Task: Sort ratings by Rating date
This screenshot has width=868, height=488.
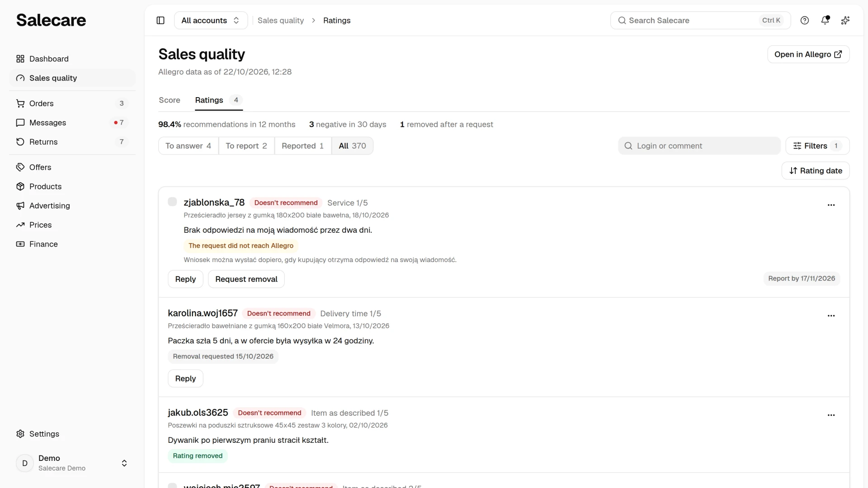Action: click(x=816, y=171)
